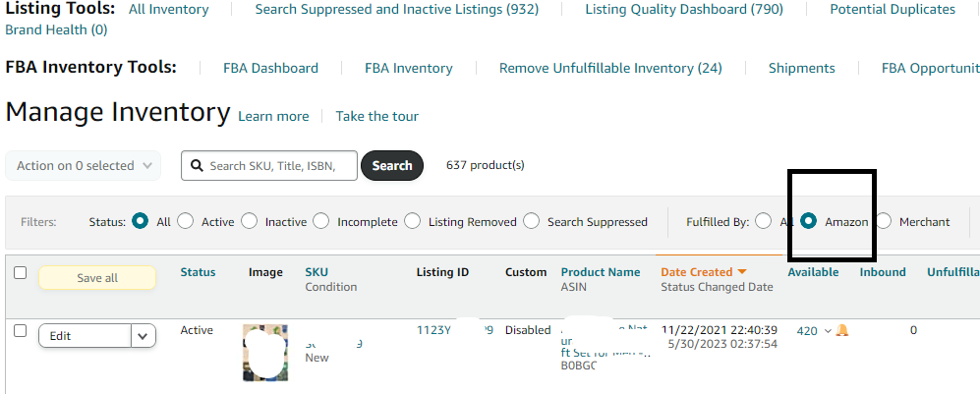The height and width of the screenshot is (394, 980).
Task: Select the Amazon fulfilled-by radio button
Action: [809, 221]
